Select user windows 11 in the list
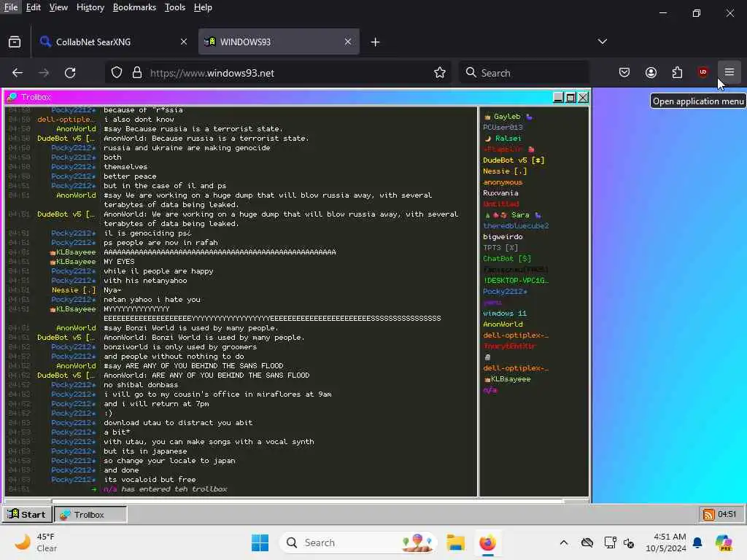This screenshot has width=747, height=560. click(505, 314)
